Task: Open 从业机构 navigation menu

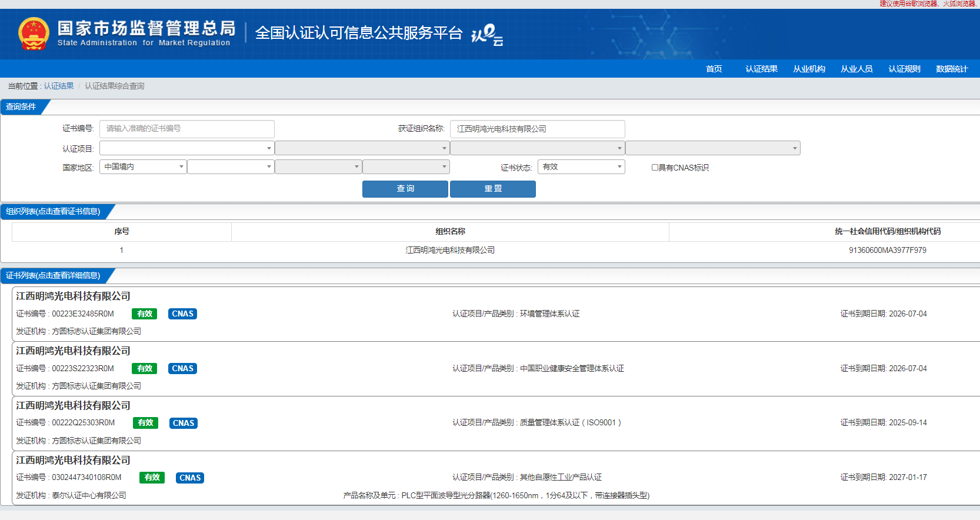Action: pyautogui.click(x=809, y=69)
